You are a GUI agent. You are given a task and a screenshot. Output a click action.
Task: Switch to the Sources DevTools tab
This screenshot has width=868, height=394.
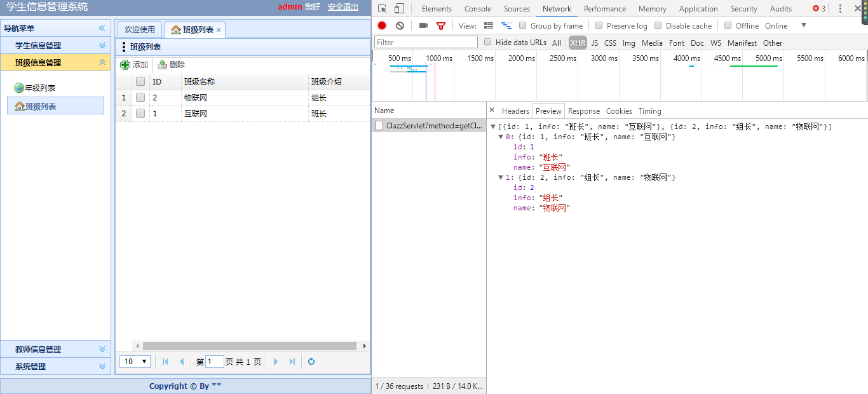(x=517, y=8)
